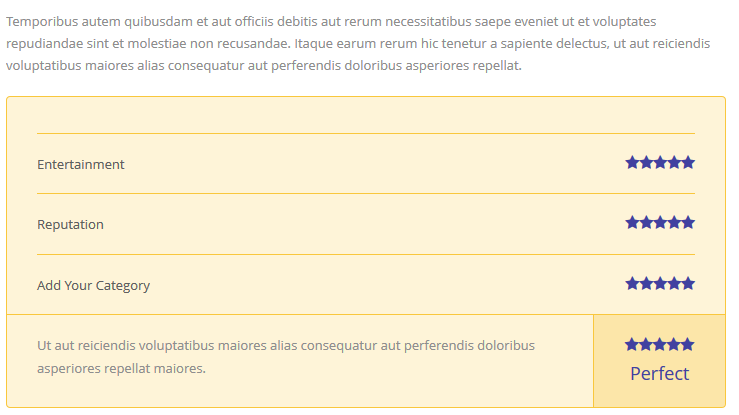Click the Reputation category label
This screenshot has height=415, width=739.
point(70,225)
